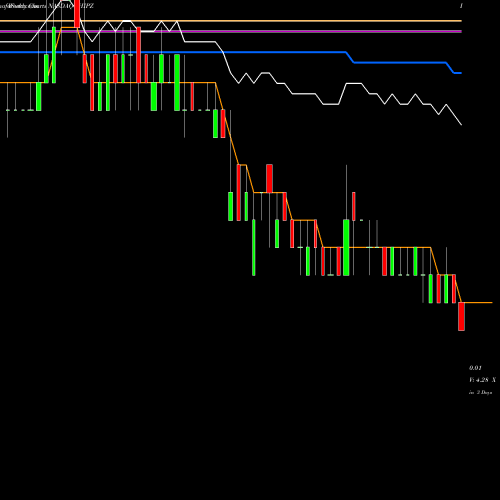
Task: Click the last red candle at far right
Action: tap(461, 316)
